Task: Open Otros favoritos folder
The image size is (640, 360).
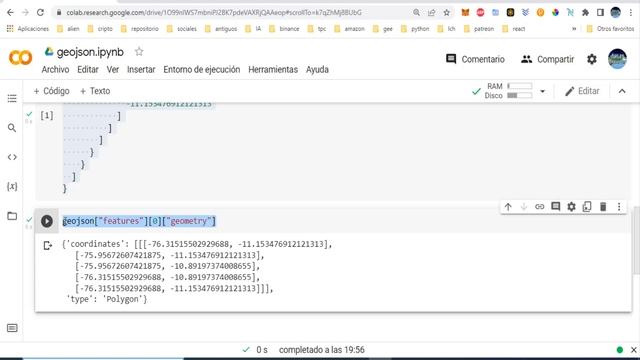Action: pyautogui.click(x=610, y=29)
